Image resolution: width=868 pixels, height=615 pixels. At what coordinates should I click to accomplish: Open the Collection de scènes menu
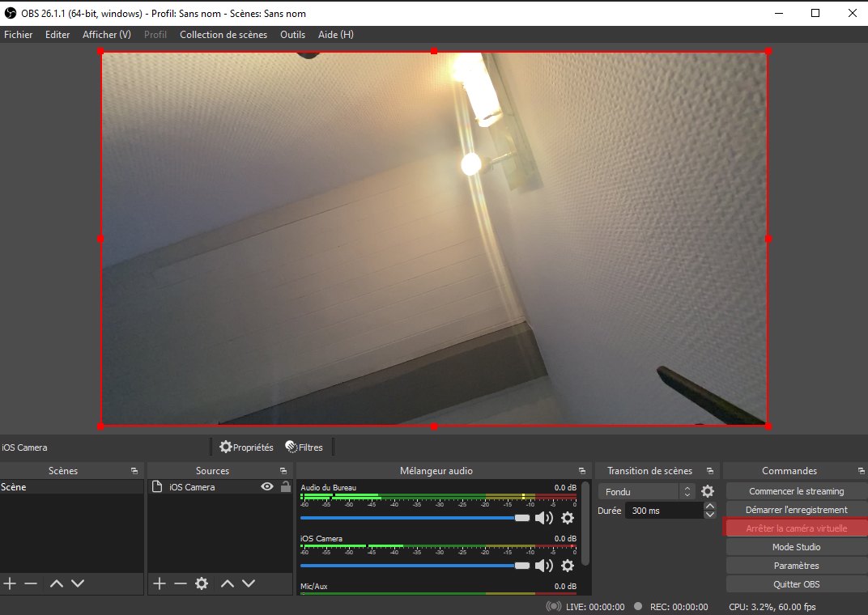tap(223, 34)
